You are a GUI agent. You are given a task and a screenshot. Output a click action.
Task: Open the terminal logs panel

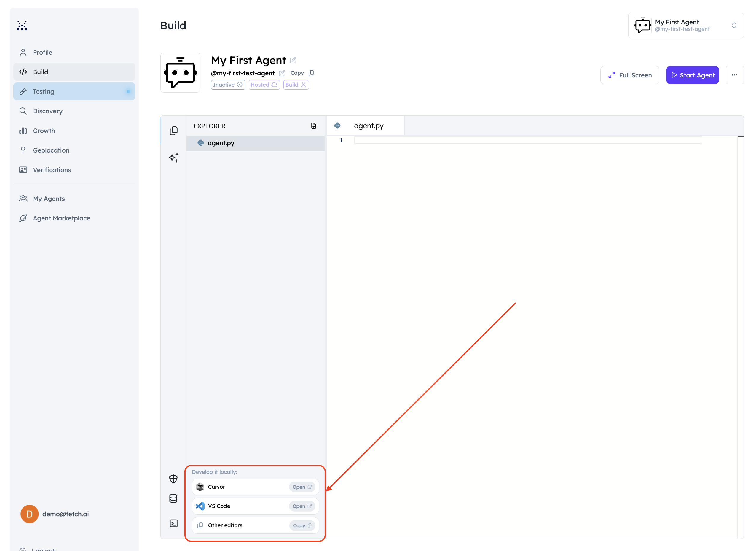pyautogui.click(x=173, y=523)
